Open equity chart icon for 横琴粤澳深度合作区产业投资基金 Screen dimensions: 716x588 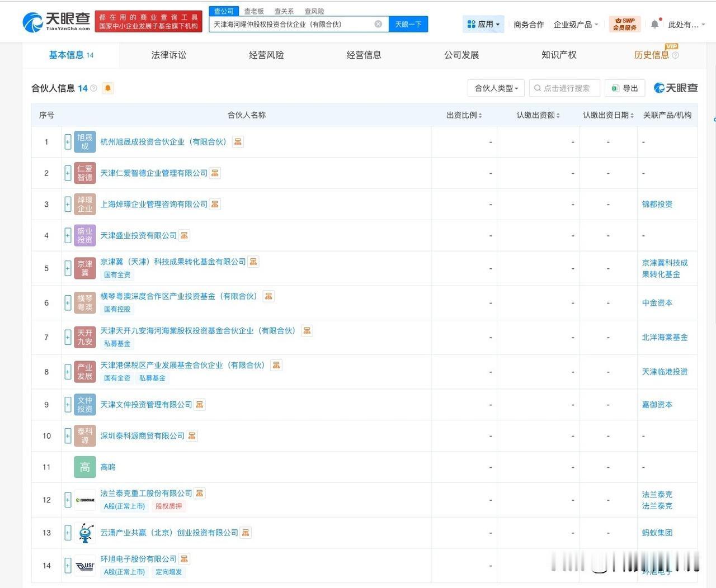(x=268, y=296)
